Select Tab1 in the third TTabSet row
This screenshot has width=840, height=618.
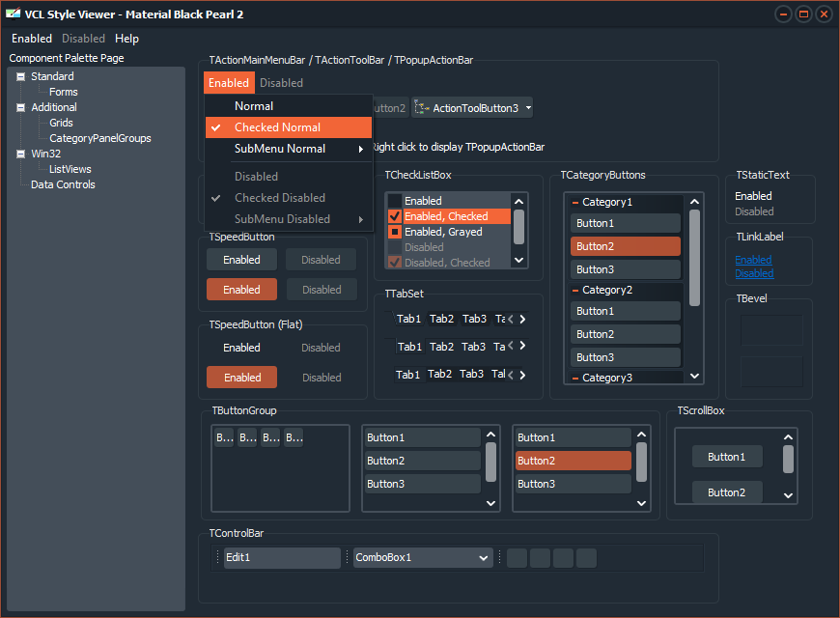(407, 375)
